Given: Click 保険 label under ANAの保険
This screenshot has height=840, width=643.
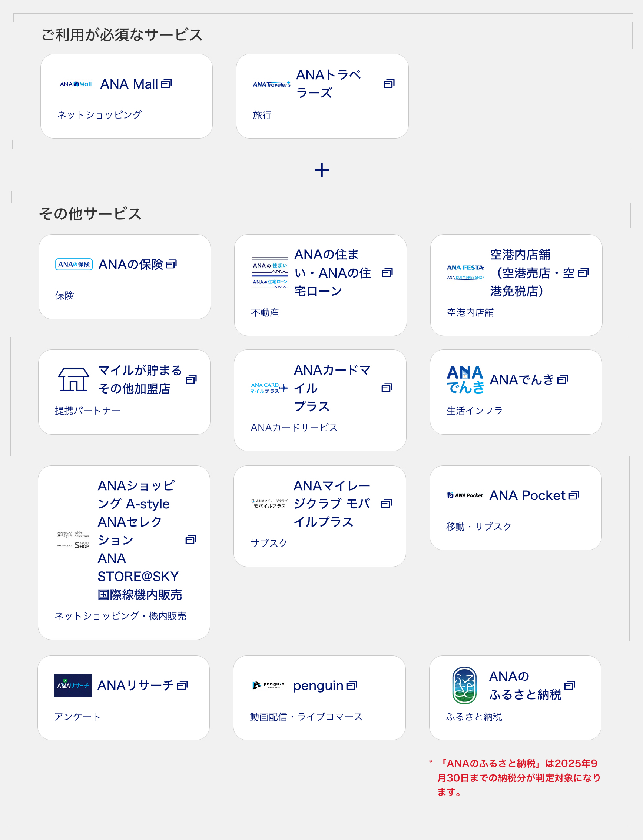Looking at the screenshot, I should point(65,295).
